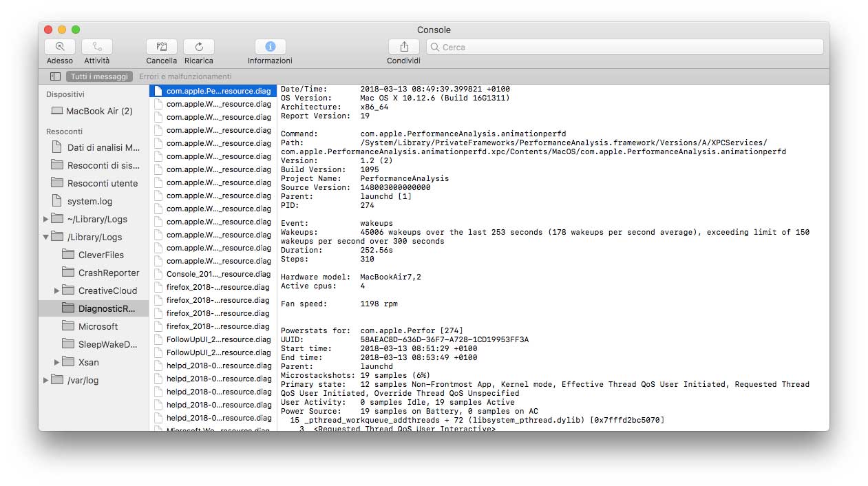Switch to Errori e malfunzionamenti filter

[185, 76]
